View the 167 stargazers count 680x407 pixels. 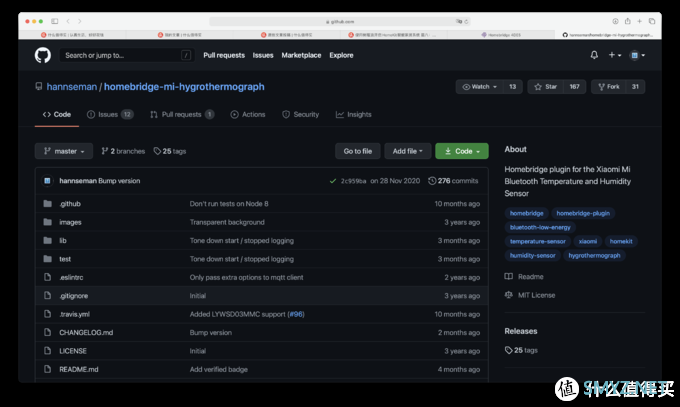coord(574,87)
